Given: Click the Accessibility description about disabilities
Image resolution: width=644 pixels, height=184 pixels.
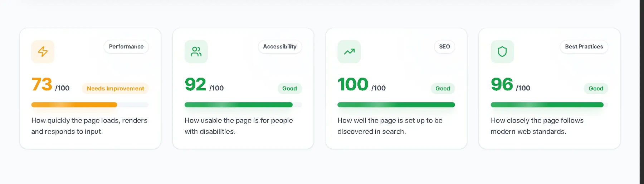Looking at the screenshot, I should click(239, 126).
